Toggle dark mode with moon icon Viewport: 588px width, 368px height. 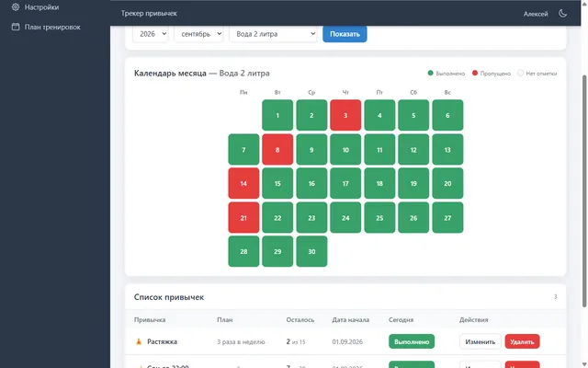(x=562, y=14)
